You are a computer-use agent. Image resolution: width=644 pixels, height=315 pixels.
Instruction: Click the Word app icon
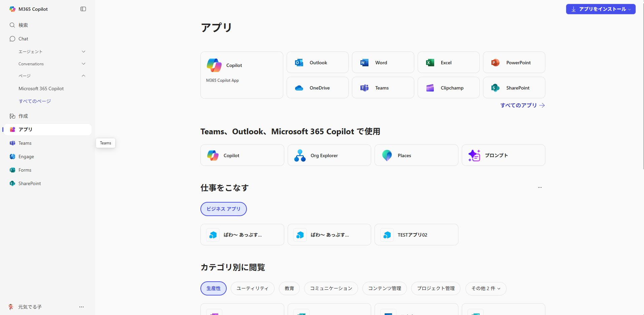coord(364,63)
